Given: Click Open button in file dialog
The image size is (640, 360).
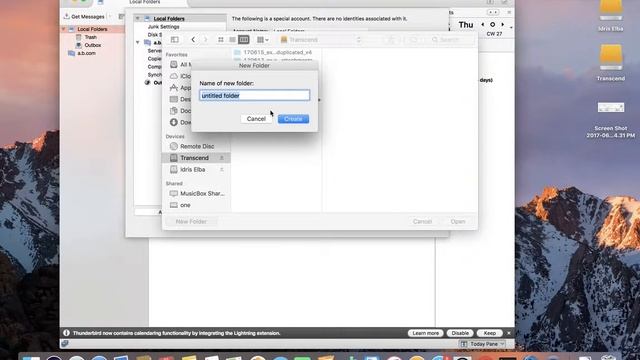Looking at the screenshot, I should (458, 221).
